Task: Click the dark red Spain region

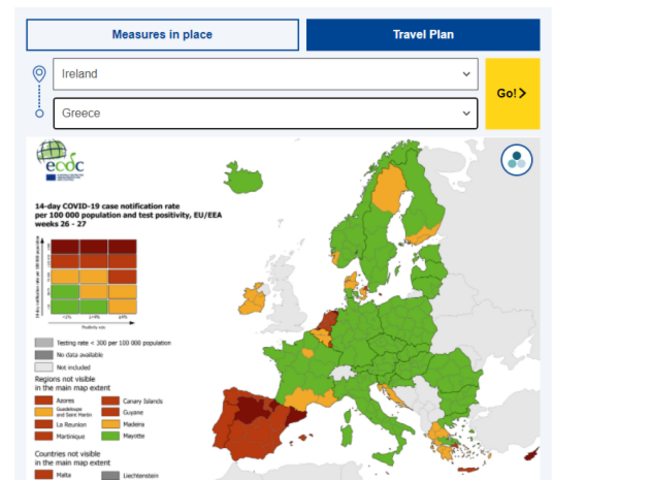Action: (254, 413)
